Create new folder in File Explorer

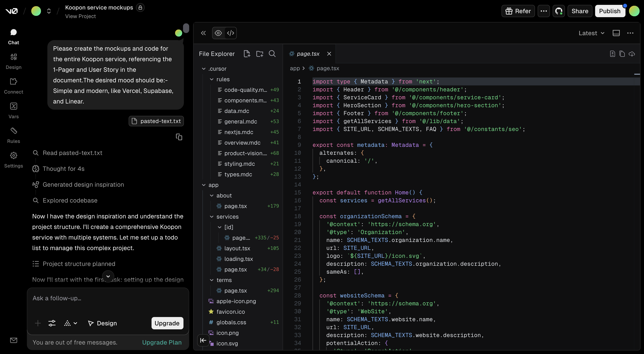pos(259,54)
